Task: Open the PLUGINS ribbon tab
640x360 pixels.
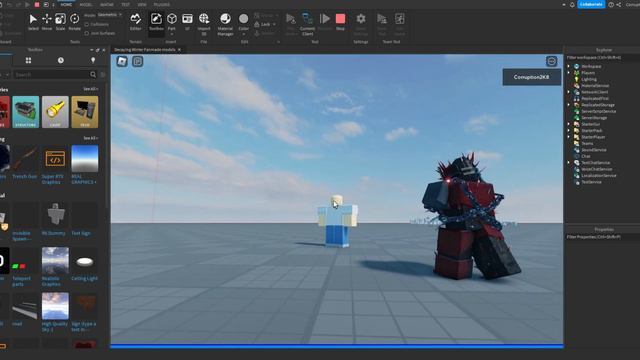Action: click(x=162, y=4)
